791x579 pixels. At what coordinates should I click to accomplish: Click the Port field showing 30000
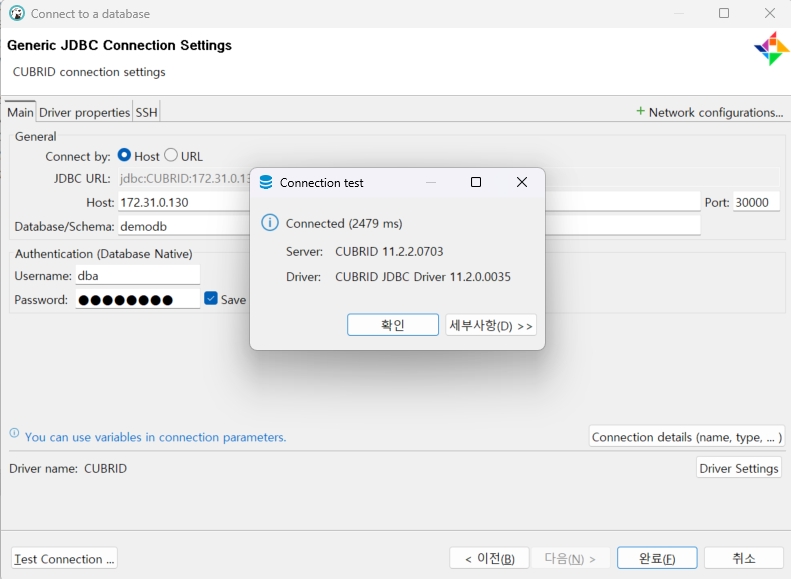tap(756, 202)
